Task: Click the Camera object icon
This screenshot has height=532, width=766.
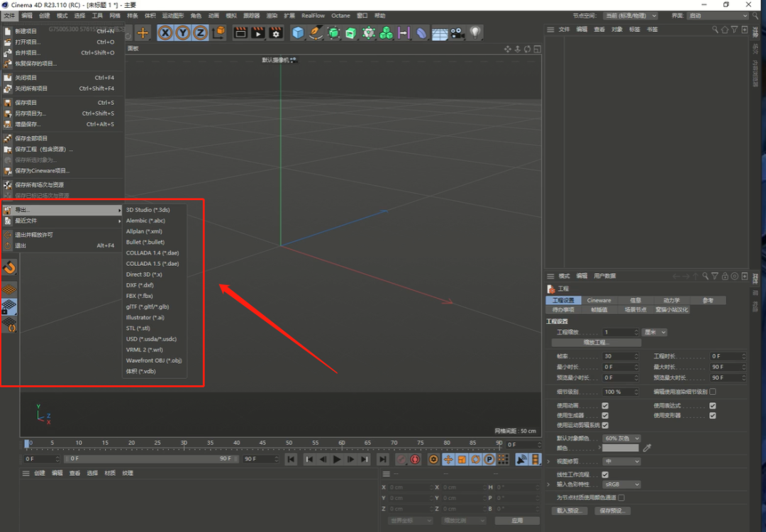Action: (x=457, y=33)
